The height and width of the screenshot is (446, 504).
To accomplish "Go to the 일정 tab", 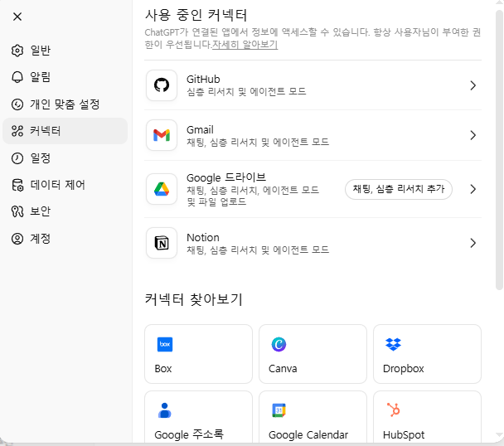I will click(x=65, y=158).
